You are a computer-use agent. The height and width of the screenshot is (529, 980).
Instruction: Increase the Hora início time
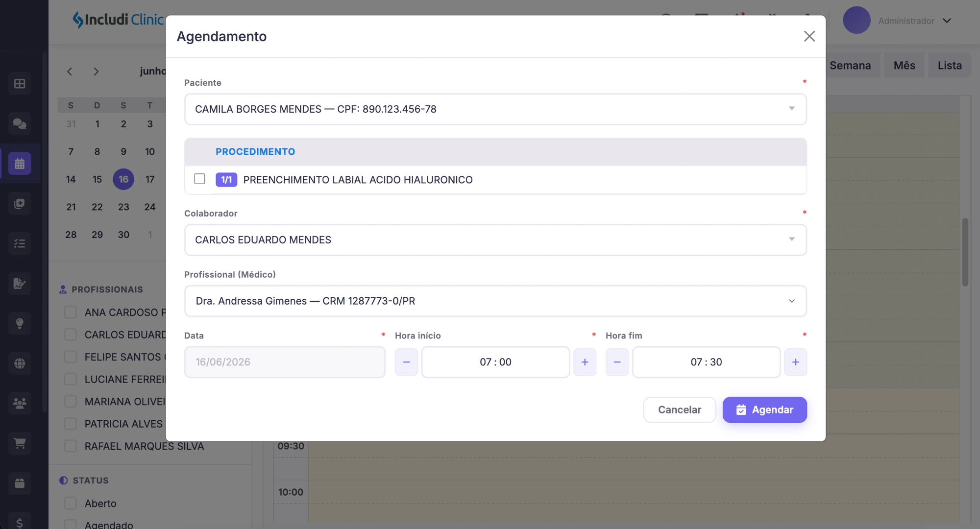[585, 362]
